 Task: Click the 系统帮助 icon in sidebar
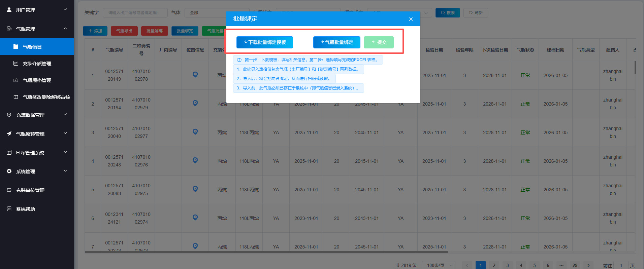[x=9, y=209]
